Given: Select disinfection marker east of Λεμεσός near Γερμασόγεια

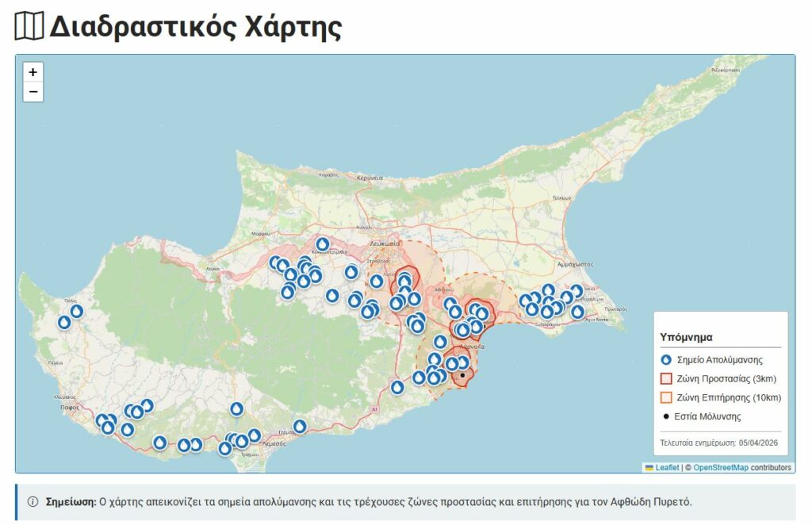Looking at the screenshot, I should click(x=300, y=426).
